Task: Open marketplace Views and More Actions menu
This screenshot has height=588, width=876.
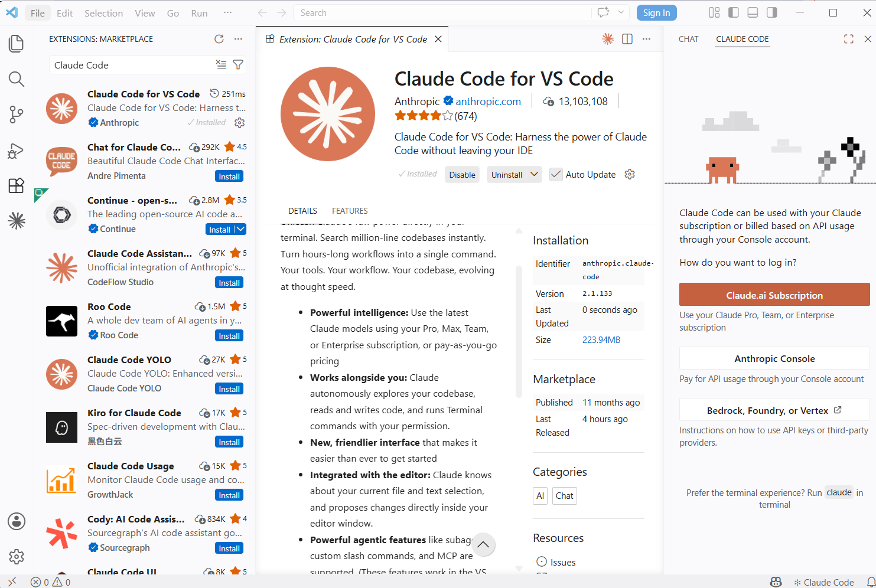Action: (x=238, y=39)
